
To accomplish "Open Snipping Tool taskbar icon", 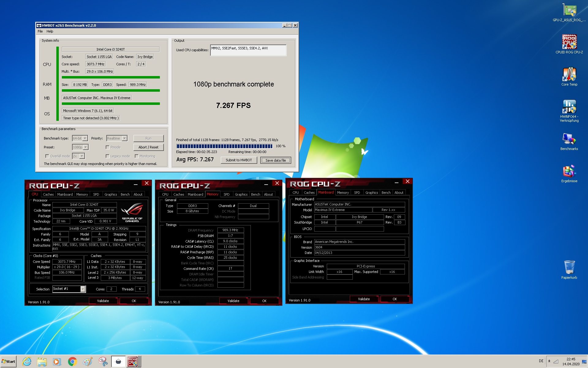I will pos(103,362).
